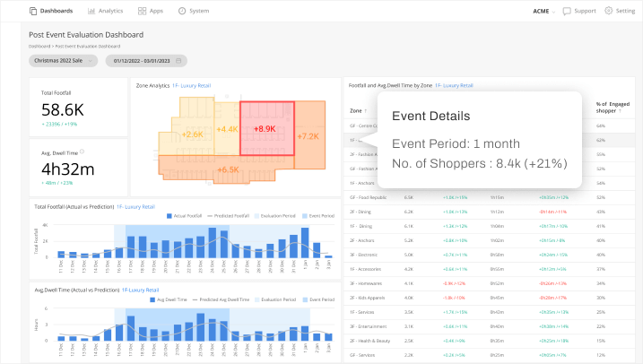This screenshot has height=364, width=643.
Task: Select the 3F - Homewares table row
Action: point(490,283)
